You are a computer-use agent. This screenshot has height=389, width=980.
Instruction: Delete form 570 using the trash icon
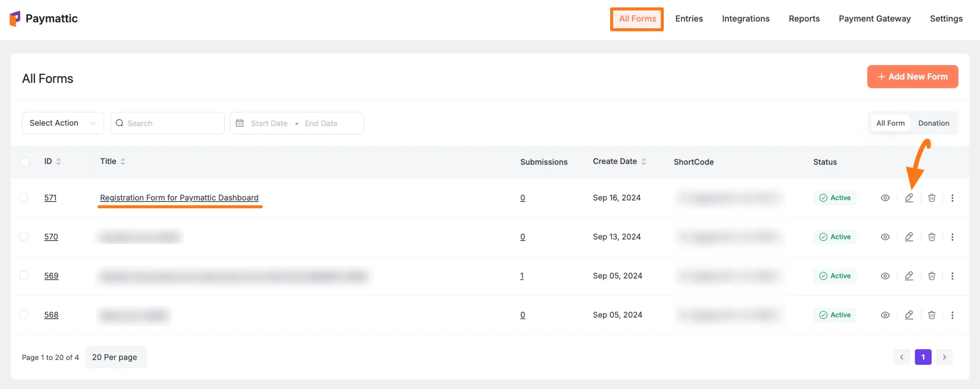click(x=931, y=237)
